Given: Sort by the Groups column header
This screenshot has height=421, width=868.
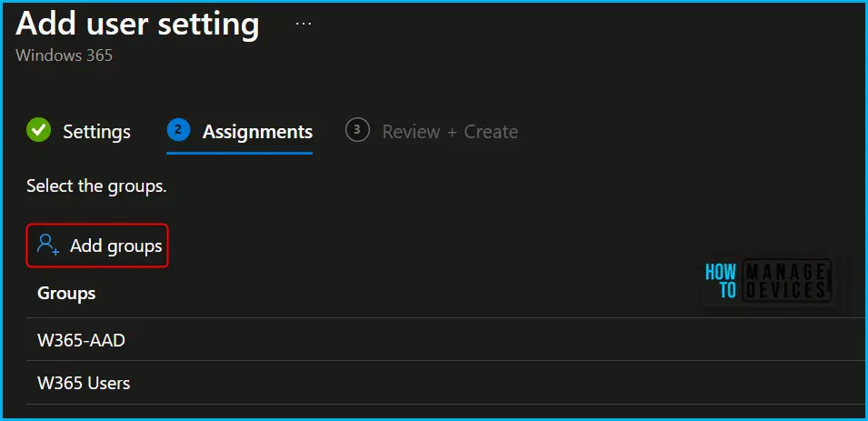Looking at the screenshot, I should pos(66,293).
